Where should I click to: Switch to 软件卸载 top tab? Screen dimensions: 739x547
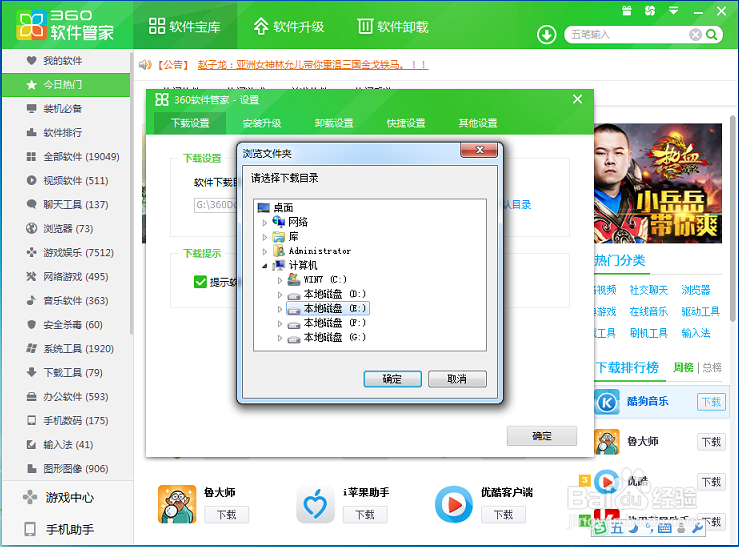click(393, 26)
